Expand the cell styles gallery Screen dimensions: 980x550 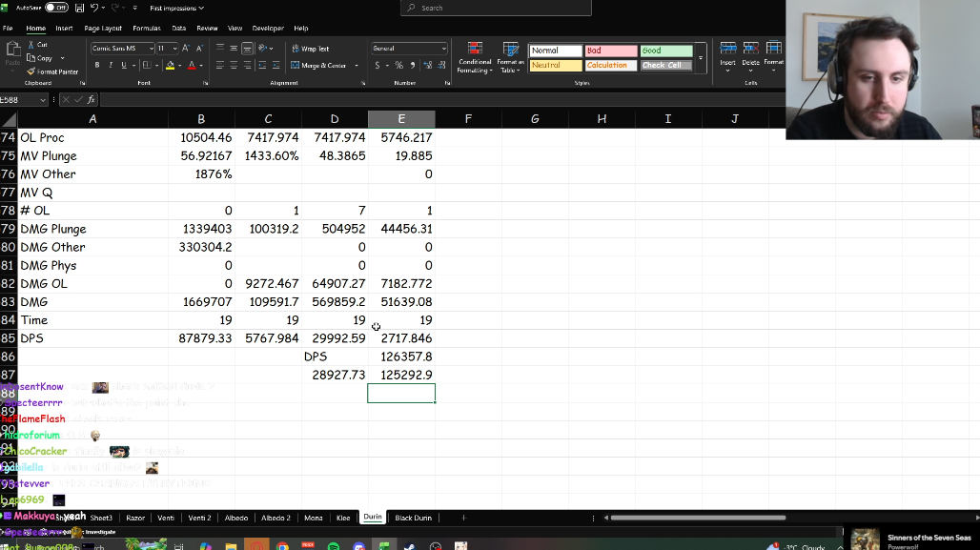pos(701,58)
